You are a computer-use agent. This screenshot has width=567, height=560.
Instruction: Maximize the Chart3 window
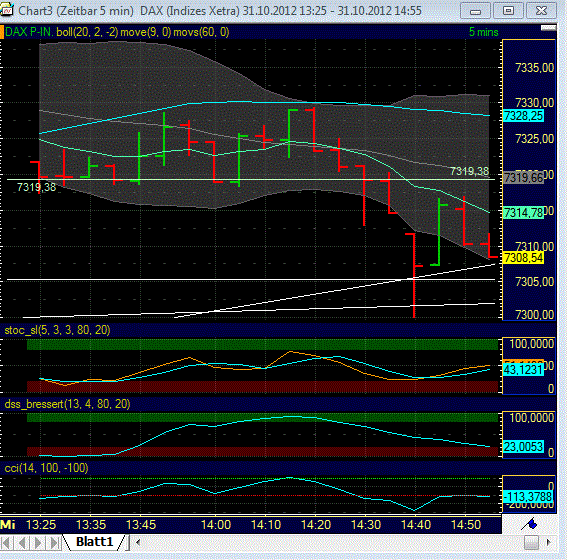(x=508, y=11)
